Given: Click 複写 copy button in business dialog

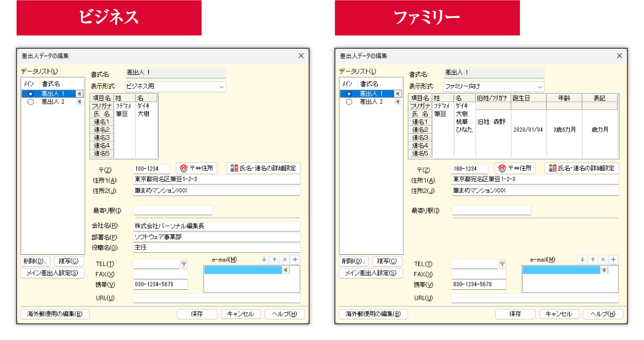Looking at the screenshot, I should [x=69, y=261].
